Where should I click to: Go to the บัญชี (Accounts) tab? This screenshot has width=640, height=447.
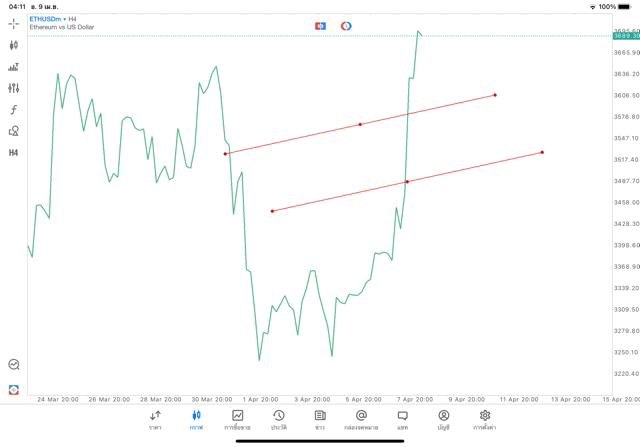[443, 419]
